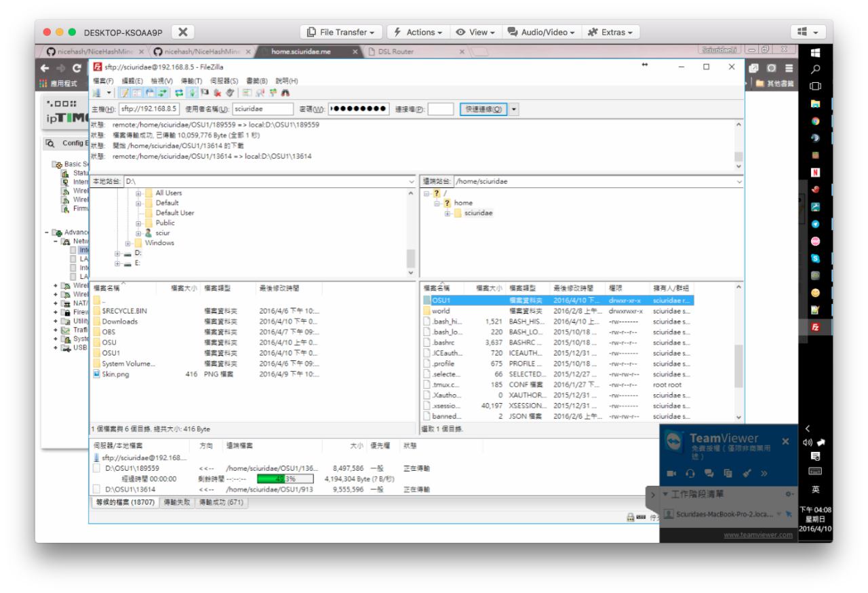Image resolution: width=868 pixels, height=593 pixels.
Task: Toggle directory comparison toolbar icon
Action: [260, 93]
